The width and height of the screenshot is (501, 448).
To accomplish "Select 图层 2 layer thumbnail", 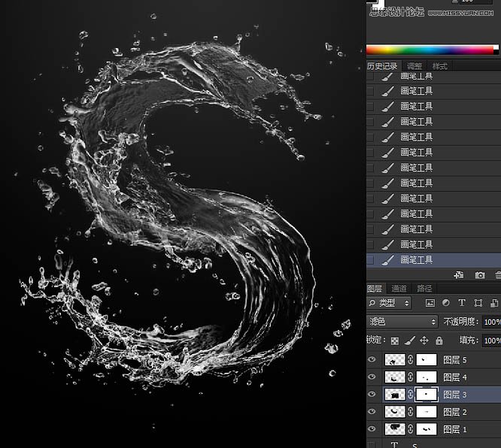I will click(x=395, y=412).
